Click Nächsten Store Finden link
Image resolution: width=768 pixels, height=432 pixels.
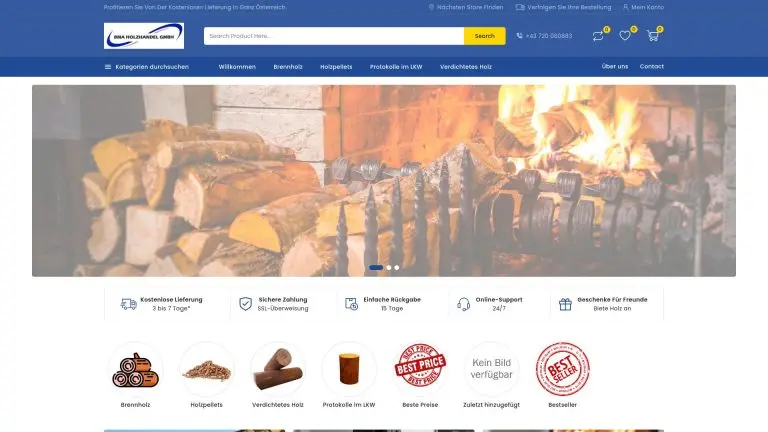[467, 7]
